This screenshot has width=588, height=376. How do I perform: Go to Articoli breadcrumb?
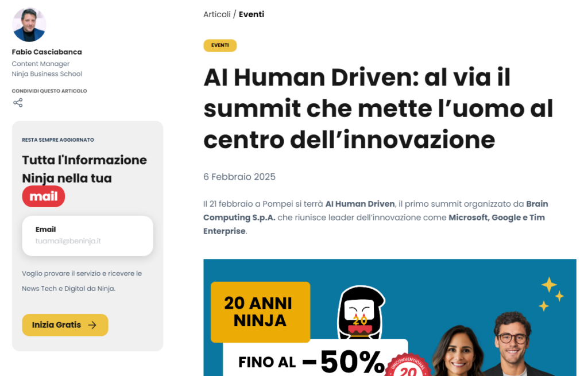(216, 14)
